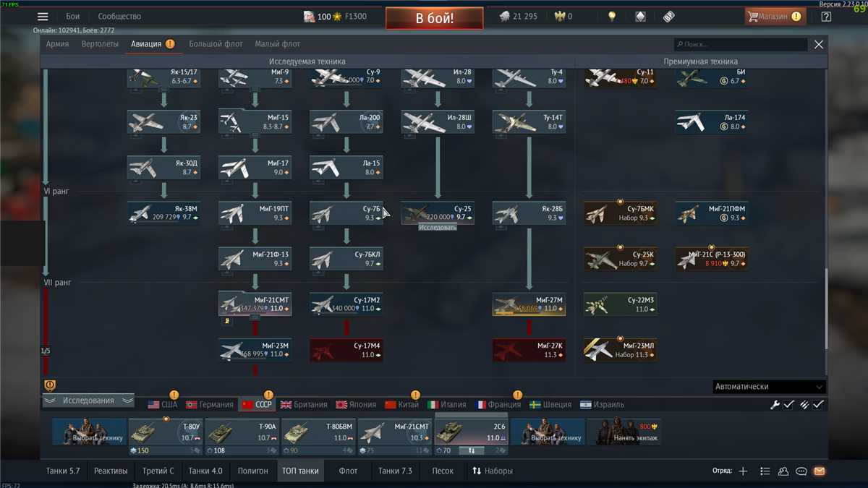Expand the 2С6 slot arrows control
This screenshot has width=868, height=488.
tap(471, 450)
